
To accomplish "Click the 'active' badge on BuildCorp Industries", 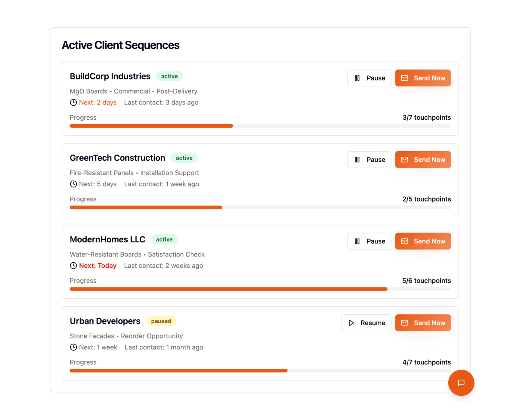I will coord(169,76).
